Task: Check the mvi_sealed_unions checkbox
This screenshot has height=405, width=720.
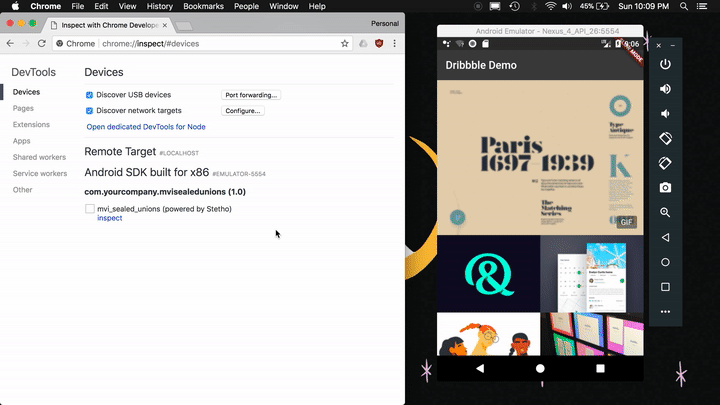Action: pyautogui.click(x=90, y=209)
